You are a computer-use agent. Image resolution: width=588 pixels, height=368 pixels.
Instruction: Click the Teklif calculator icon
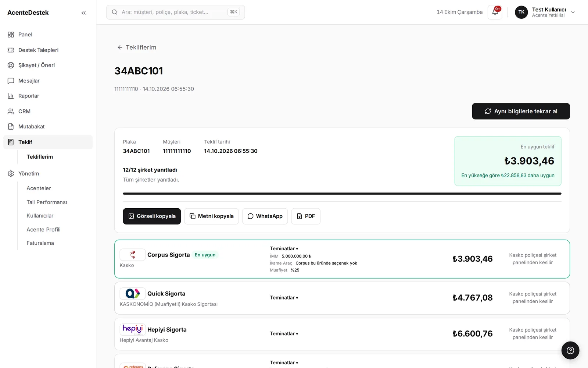coord(11,142)
